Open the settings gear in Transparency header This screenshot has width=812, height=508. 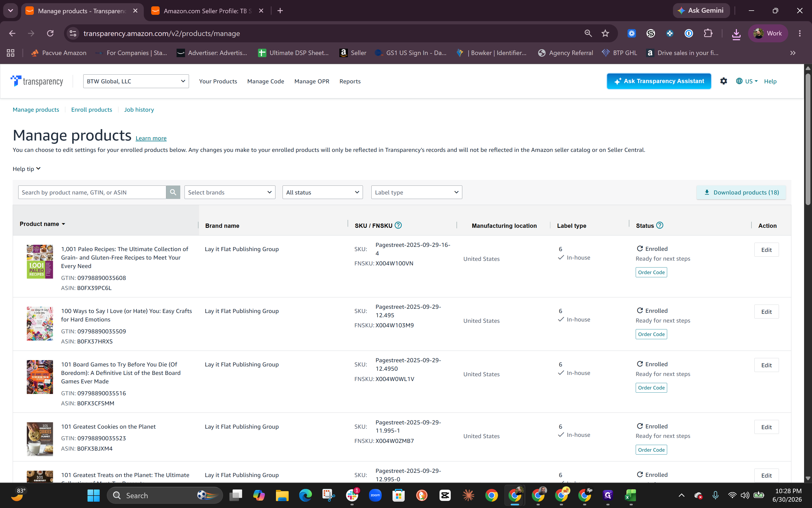pyautogui.click(x=723, y=81)
